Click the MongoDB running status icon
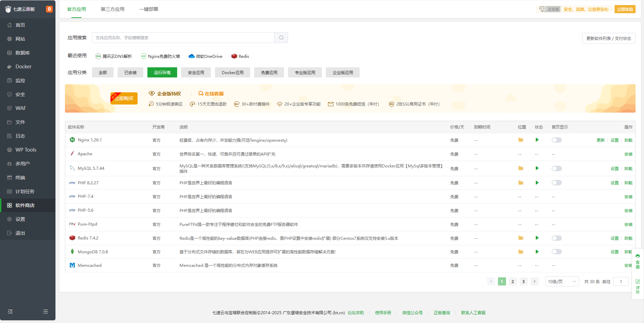The height and width of the screenshot is (323, 644). tap(537, 252)
